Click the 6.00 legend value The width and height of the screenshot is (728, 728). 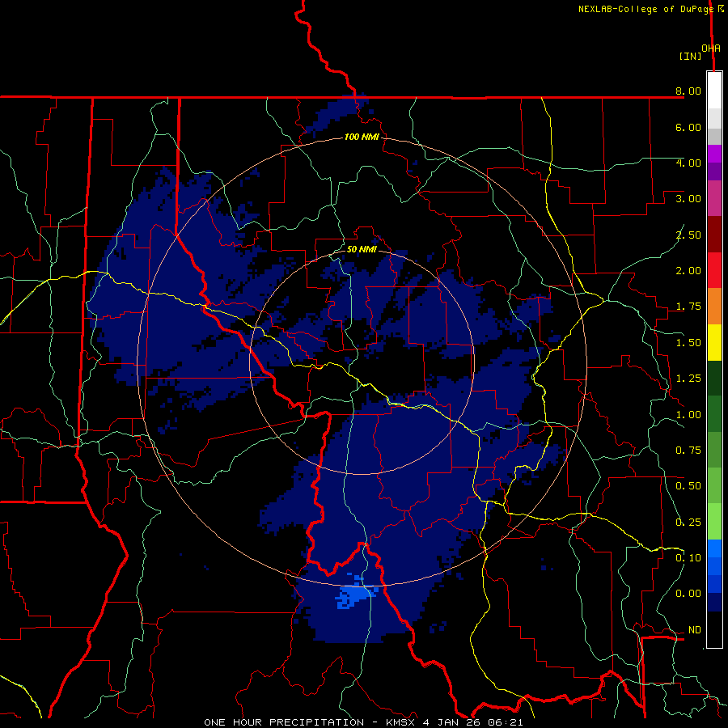coord(688,127)
